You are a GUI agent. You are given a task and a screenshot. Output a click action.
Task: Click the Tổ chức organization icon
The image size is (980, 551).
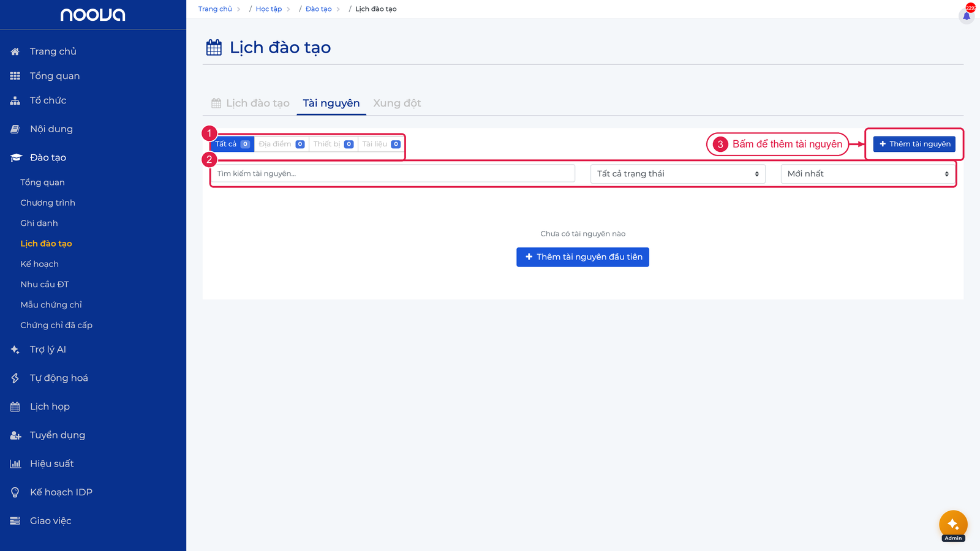[x=15, y=100]
